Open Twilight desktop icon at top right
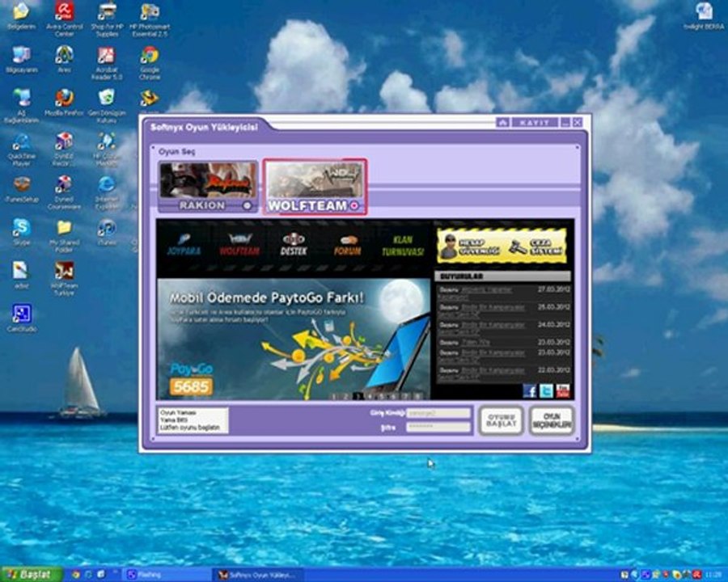Screen dimensions: 728x582 tap(705, 16)
